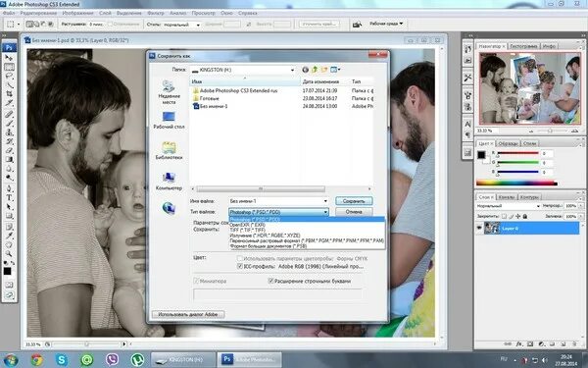Click the Navigator zoom slider
This screenshot has height=368, width=588.
tap(551, 131)
